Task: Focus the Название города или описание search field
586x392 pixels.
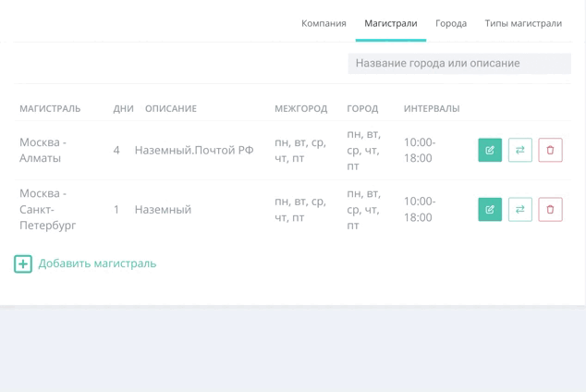Action: tap(459, 63)
